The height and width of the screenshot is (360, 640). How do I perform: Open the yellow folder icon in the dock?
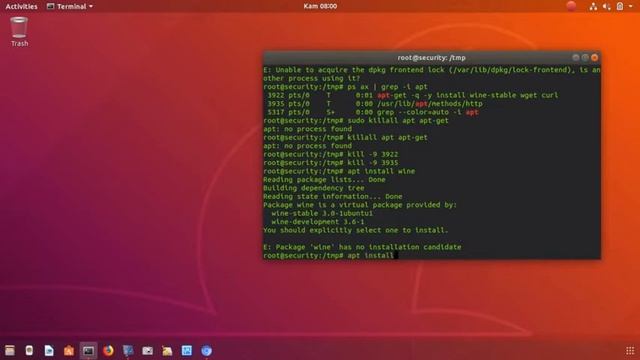click(167, 350)
